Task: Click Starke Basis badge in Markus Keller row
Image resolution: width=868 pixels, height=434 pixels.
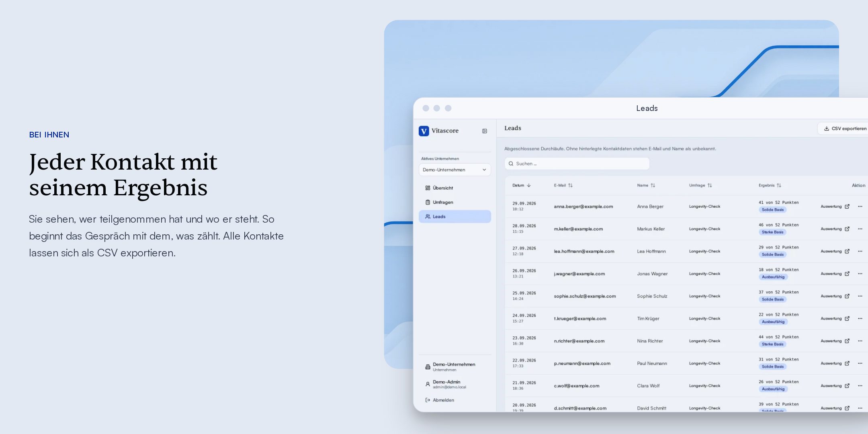Action: click(x=773, y=232)
